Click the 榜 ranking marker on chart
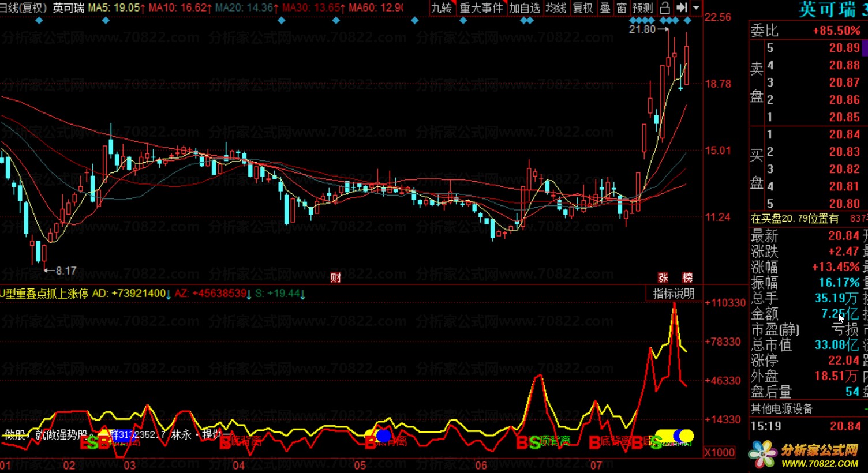This screenshot has width=868, height=473. [x=687, y=277]
